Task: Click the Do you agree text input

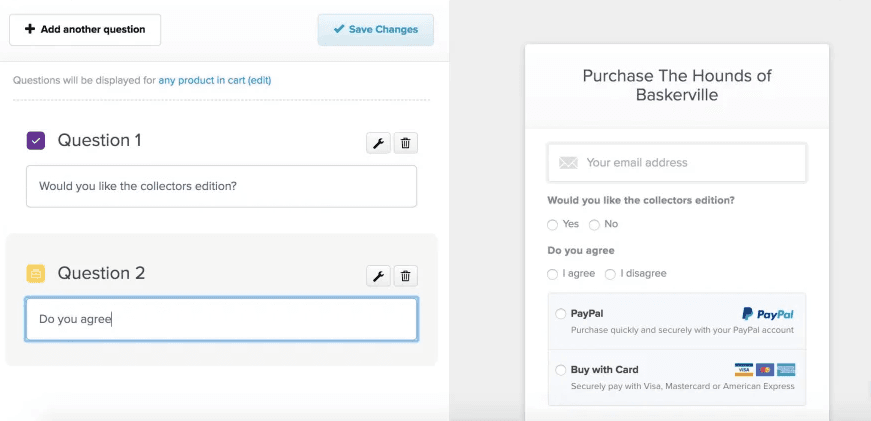Action: point(221,319)
